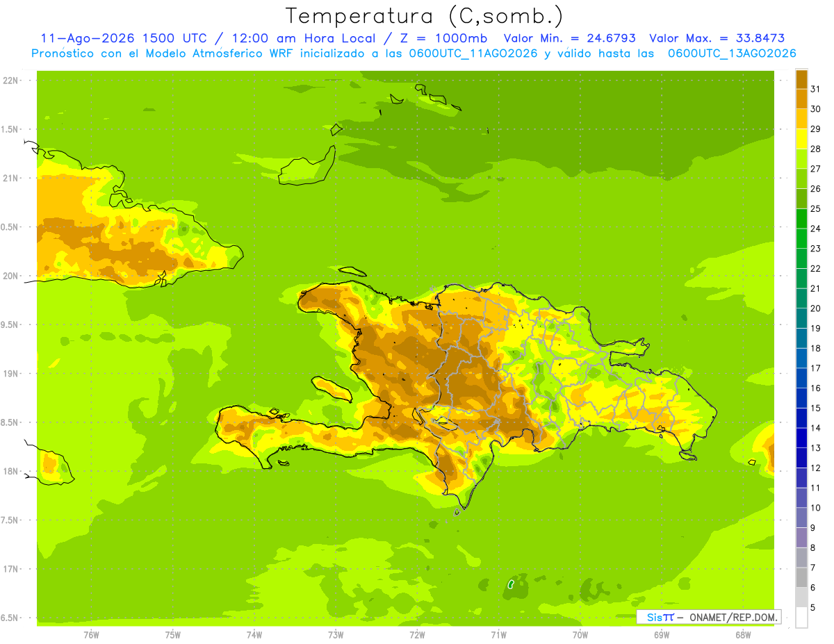Click the legend value 20
The height and width of the screenshot is (644, 834).
(816, 308)
